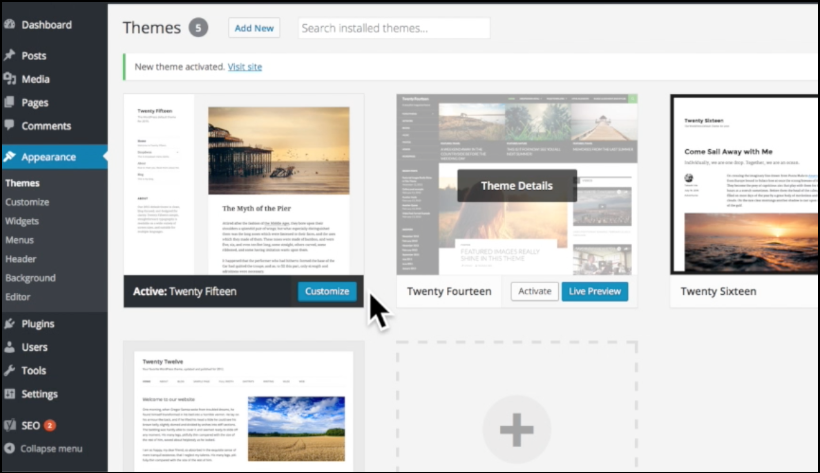Click the Themes page heading
Screen dimensions: 820x473
coord(152,28)
